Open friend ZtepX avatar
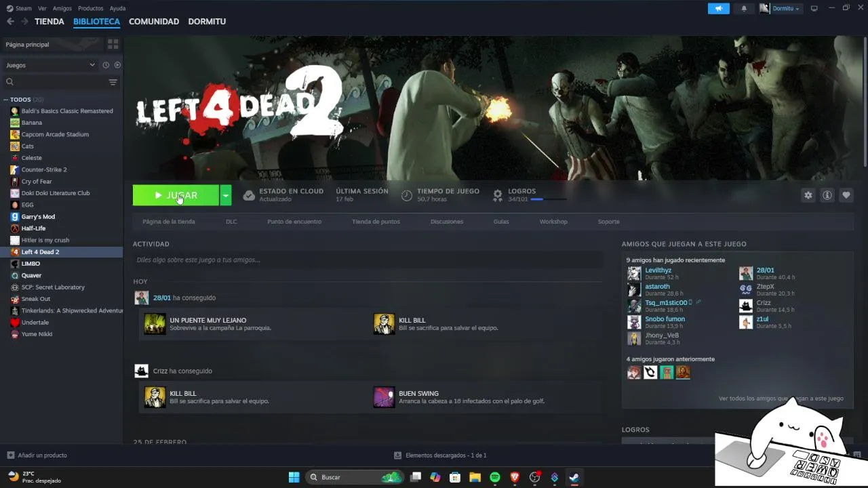 coord(746,289)
